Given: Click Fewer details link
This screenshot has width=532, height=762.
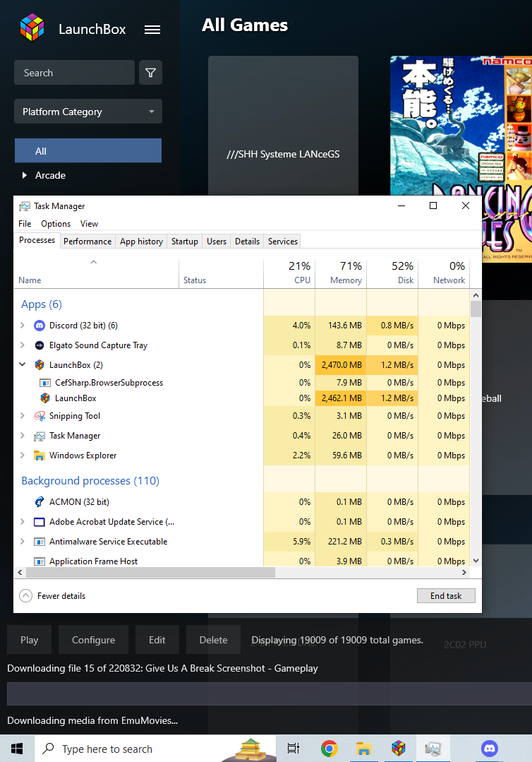Looking at the screenshot, I should (x=61, y=596).
